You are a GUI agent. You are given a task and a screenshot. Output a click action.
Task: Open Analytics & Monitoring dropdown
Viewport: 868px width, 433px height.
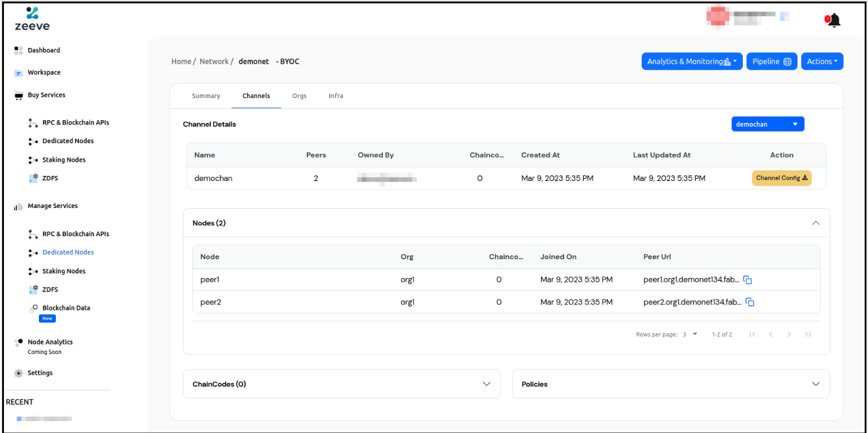[691, 61]
